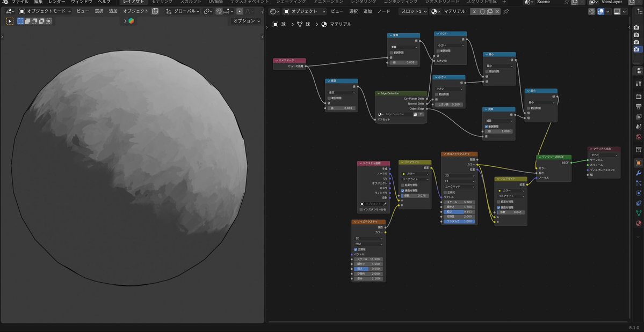Open the Object properties orange square tab

(x=638, y=163)
